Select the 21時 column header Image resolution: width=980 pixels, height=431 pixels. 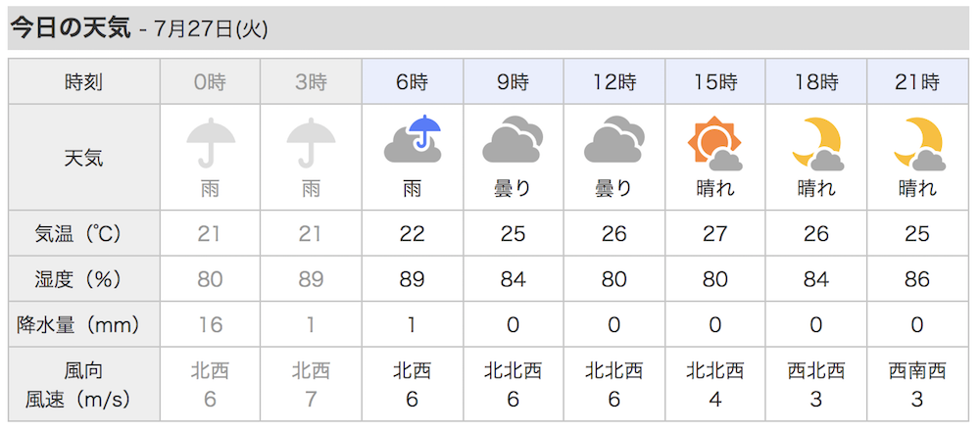(x=917, y=81)
